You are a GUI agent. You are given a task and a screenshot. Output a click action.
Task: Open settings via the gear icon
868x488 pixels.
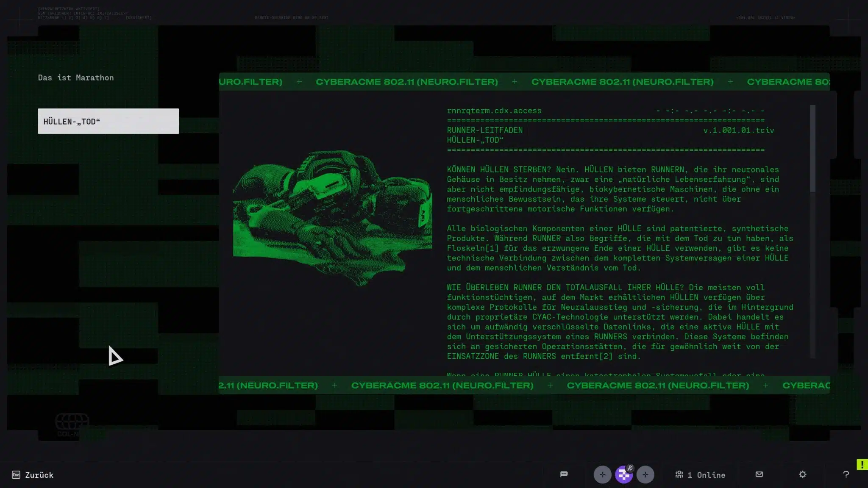(x=802, y=474)
